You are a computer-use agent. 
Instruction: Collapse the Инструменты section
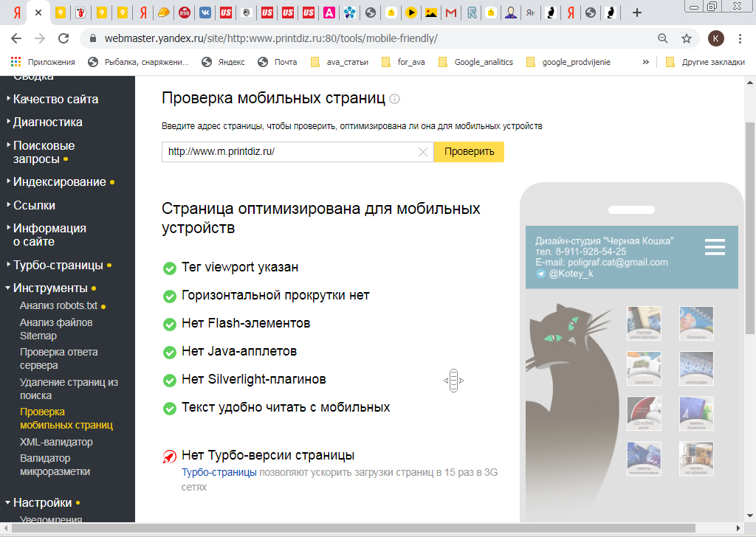(50, 288)
